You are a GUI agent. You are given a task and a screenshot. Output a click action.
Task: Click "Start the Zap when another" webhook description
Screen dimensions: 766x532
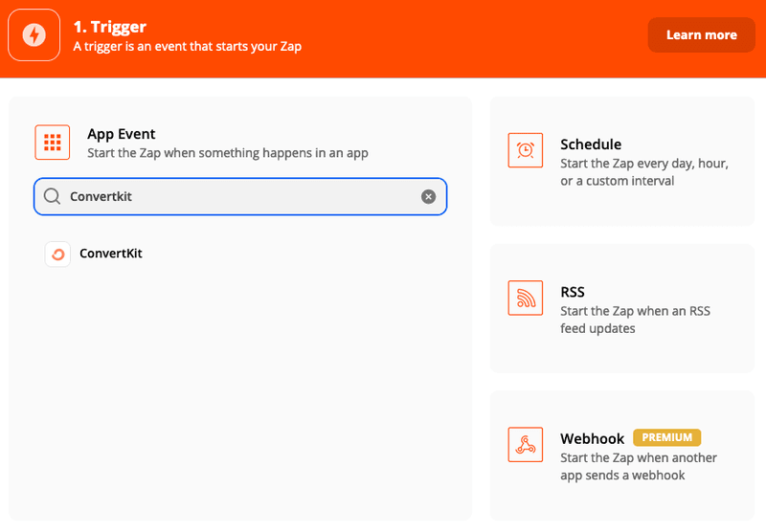tap(639, 466)
